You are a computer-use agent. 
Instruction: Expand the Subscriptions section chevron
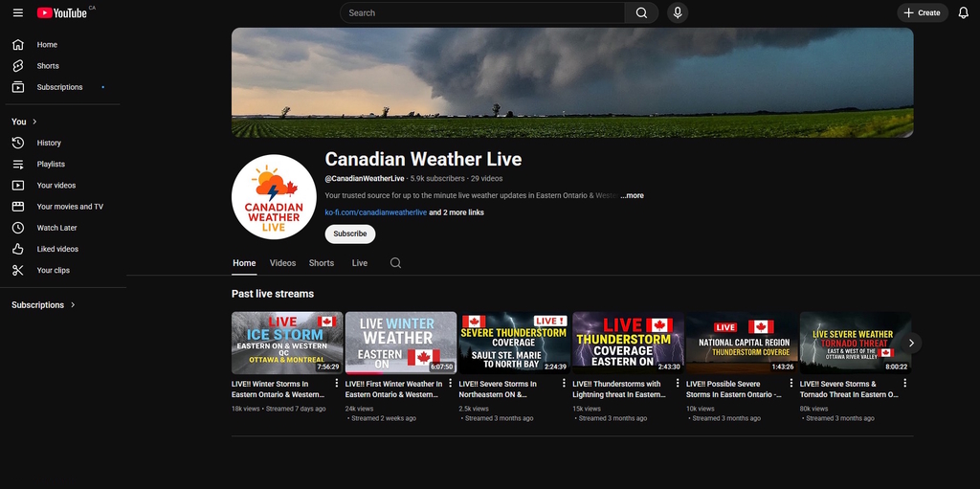point(73,305)
